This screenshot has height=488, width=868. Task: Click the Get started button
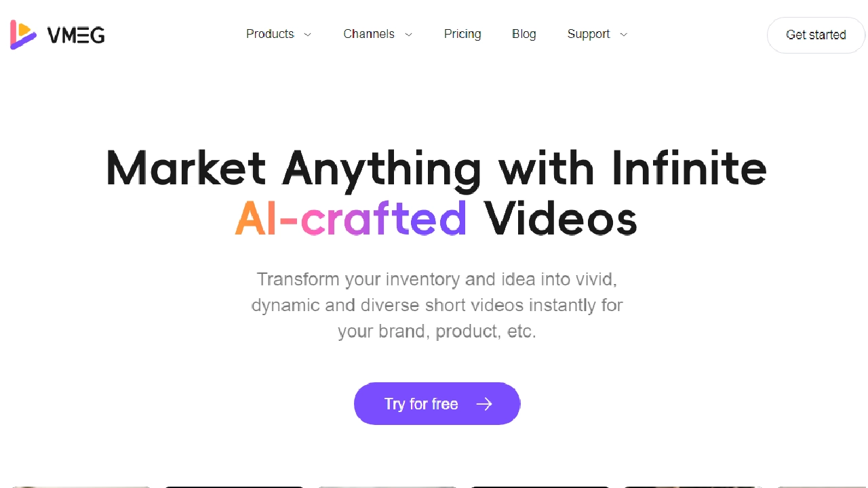[x=816, y=35]
